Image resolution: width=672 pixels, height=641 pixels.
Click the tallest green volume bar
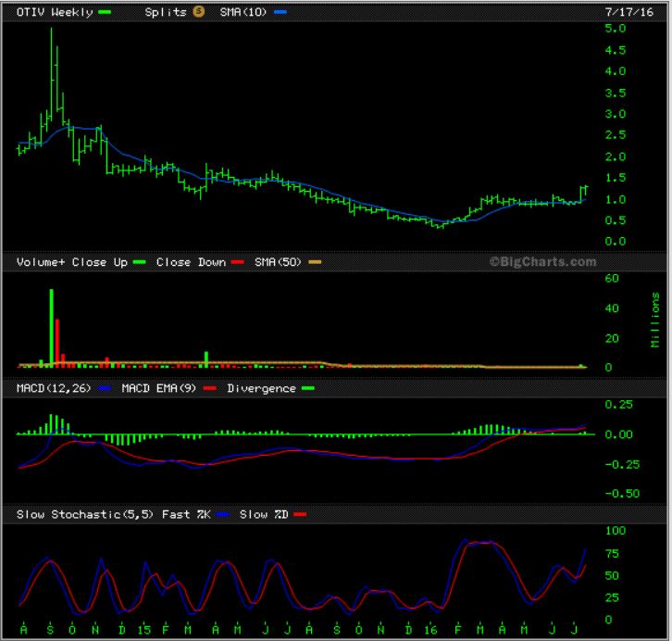(x=51, y=329)
